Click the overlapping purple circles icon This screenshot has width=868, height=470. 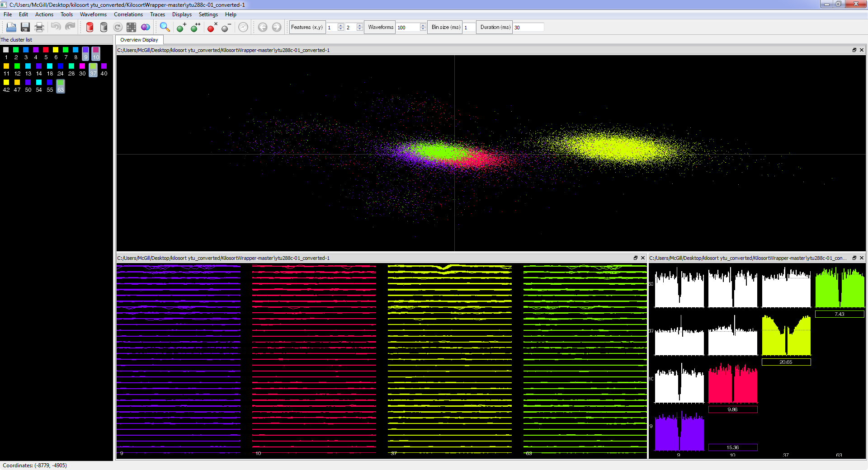click(145, 28)
